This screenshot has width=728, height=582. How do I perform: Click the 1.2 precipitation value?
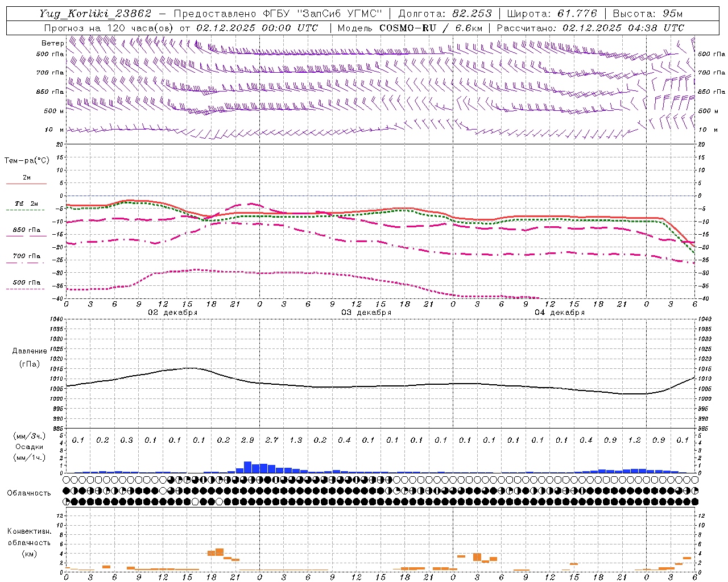(x=634, y=440)
